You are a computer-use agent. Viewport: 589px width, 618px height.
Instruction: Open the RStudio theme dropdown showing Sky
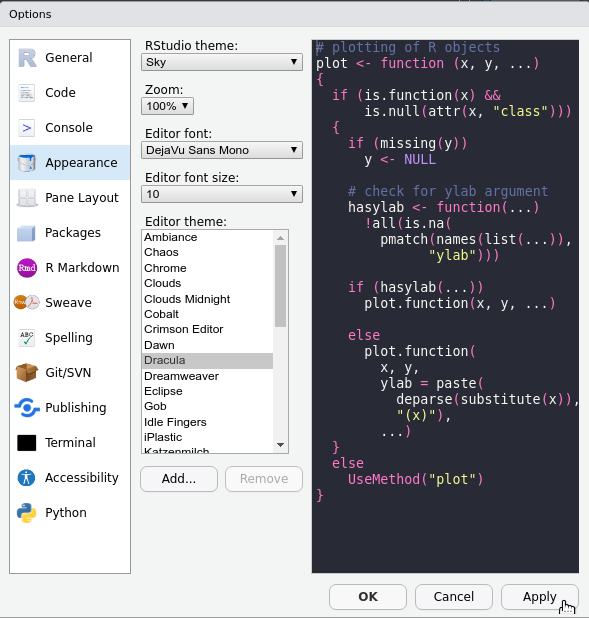[x=222, y=62]
